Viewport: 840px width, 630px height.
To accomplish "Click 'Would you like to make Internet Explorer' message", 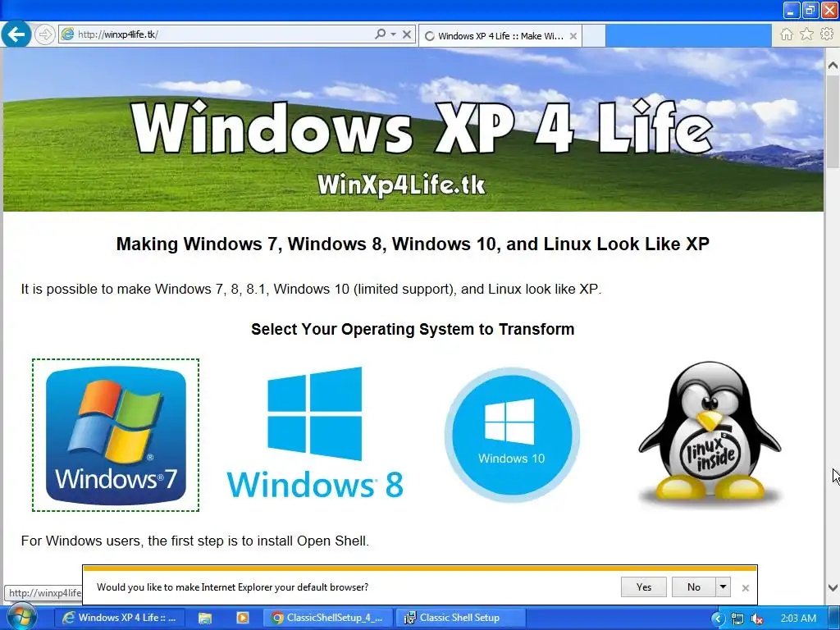I will coord(232,587).
